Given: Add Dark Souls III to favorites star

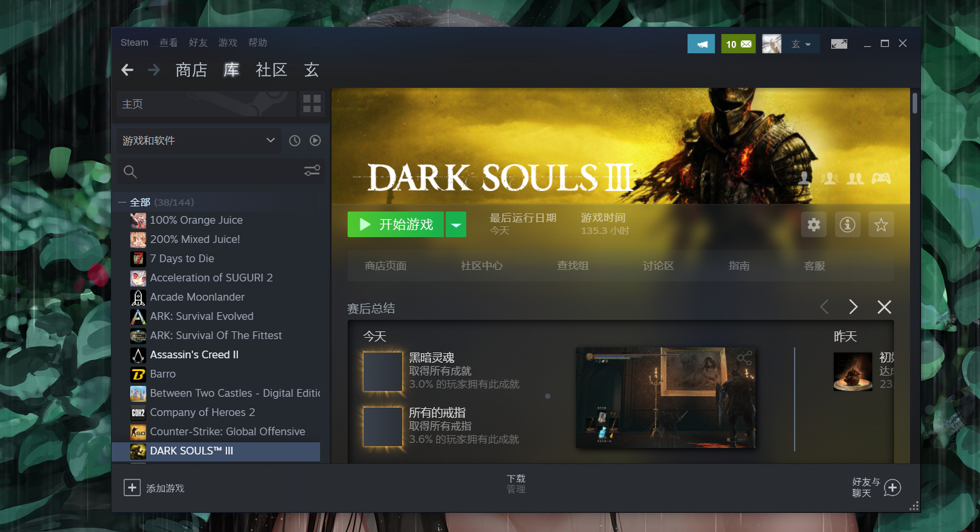Looking at the screenshot, I should 881,224.
